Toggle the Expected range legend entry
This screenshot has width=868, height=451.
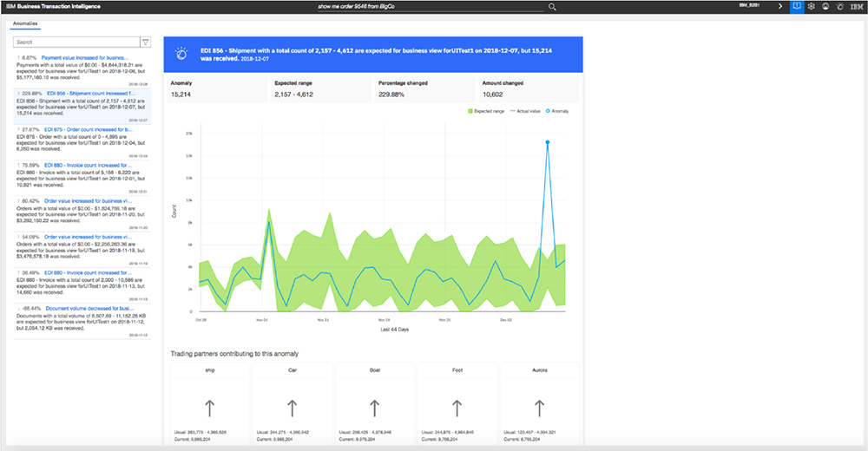(486, 111)
